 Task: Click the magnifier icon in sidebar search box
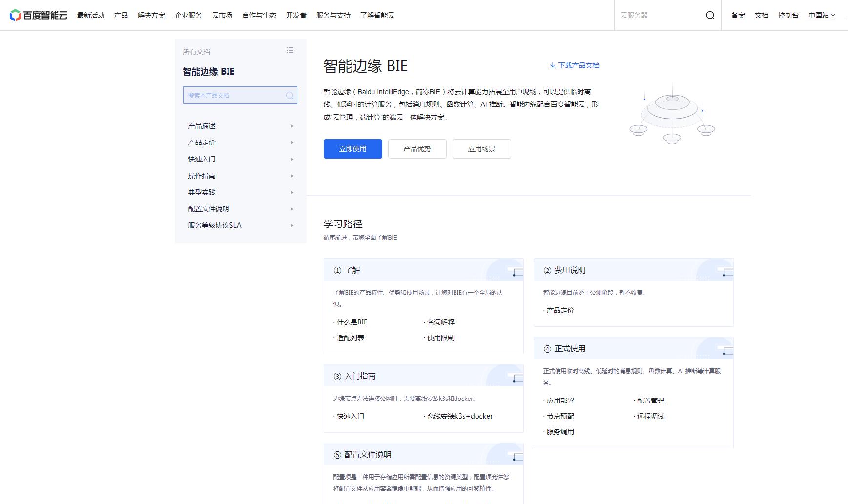290,96
